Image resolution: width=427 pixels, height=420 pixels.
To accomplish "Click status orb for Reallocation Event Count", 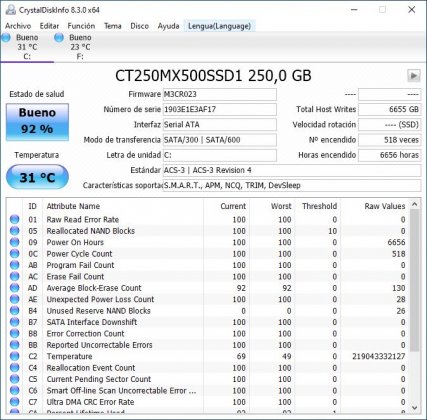I will pyautogui.click(x=15, y=368).
